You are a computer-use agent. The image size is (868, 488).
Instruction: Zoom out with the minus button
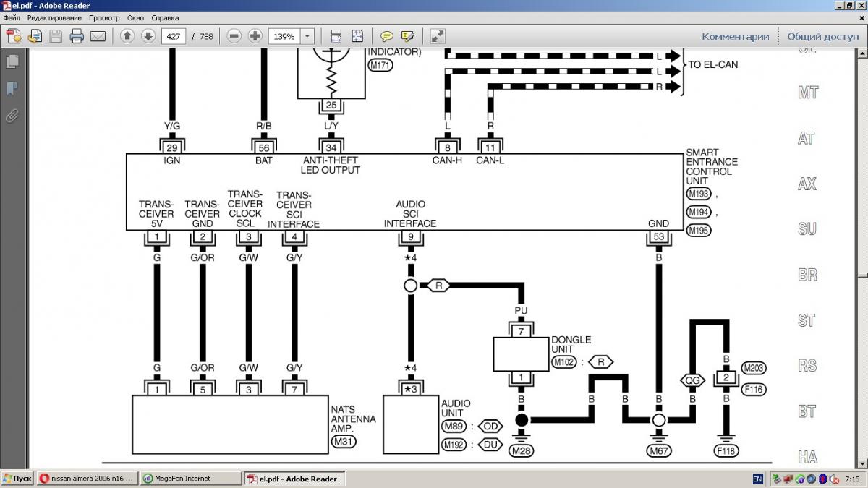[x=234, y=36]
